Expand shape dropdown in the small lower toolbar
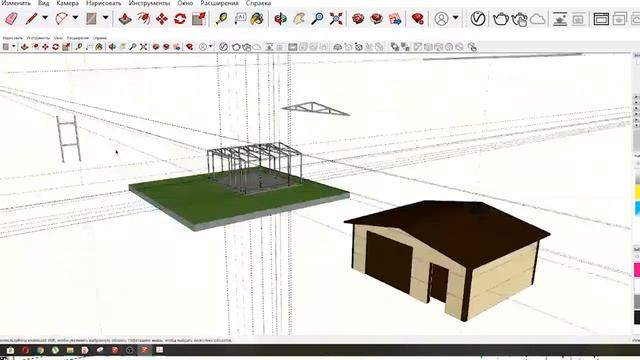 (13, 47)
